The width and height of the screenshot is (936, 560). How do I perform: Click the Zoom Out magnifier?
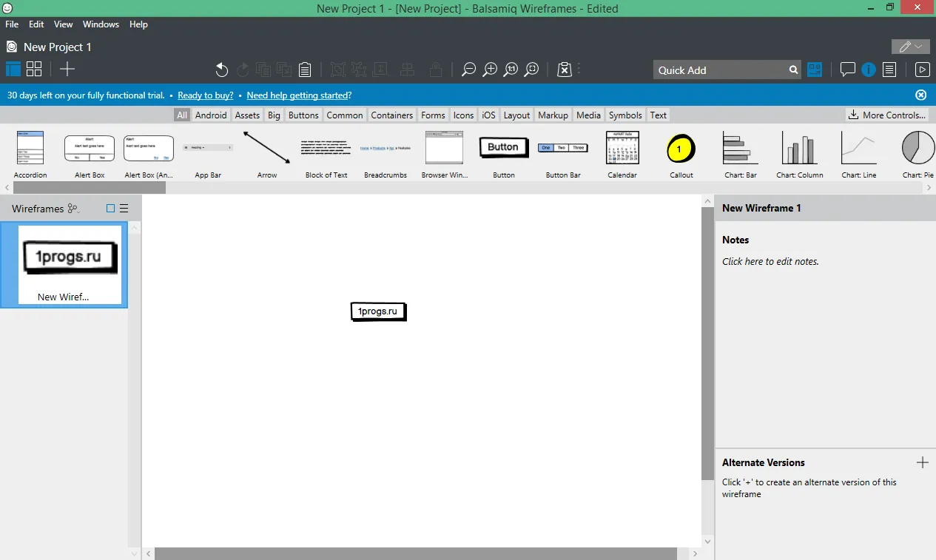pos(468,70)
